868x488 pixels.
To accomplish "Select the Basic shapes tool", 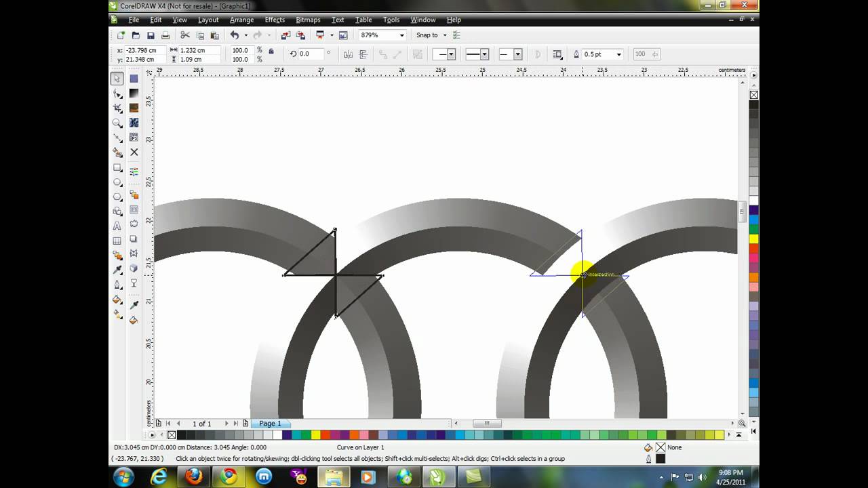I will 117,211.
